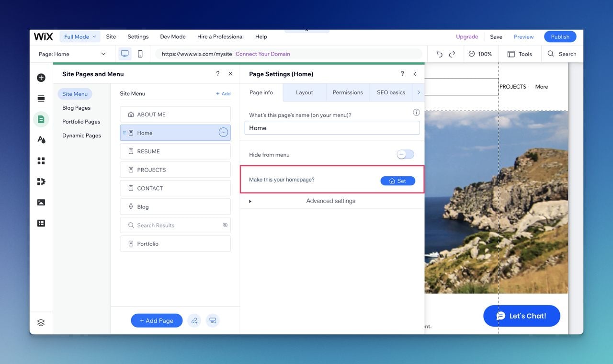Open help for Page Settings panel

[x=402, y=74]
